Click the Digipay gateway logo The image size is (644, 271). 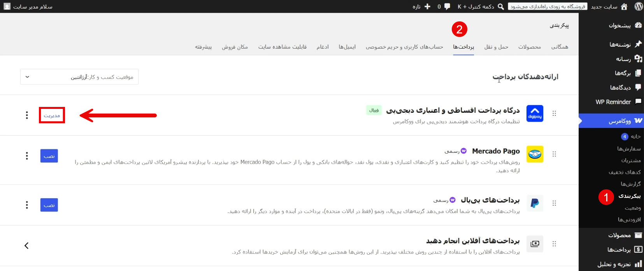(535, 113)
